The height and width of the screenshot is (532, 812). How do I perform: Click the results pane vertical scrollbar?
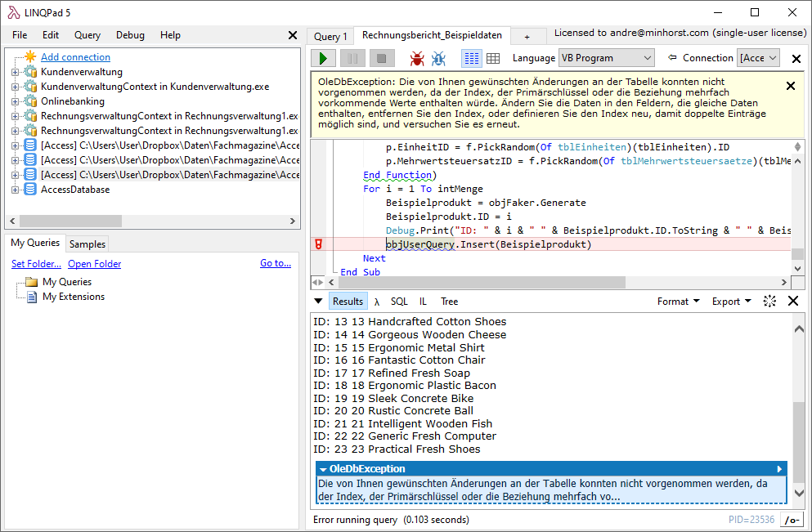[798, 409]
